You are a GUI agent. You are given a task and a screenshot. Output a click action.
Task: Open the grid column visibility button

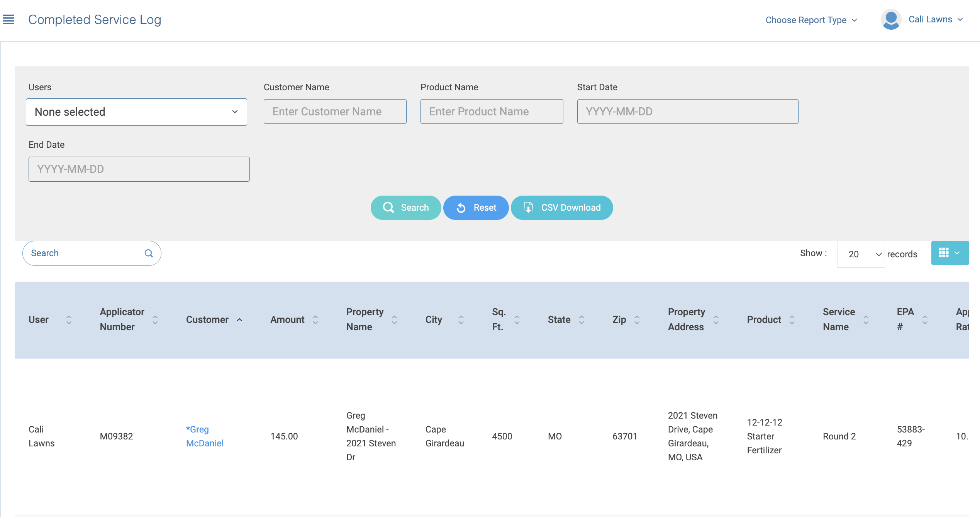949,253
